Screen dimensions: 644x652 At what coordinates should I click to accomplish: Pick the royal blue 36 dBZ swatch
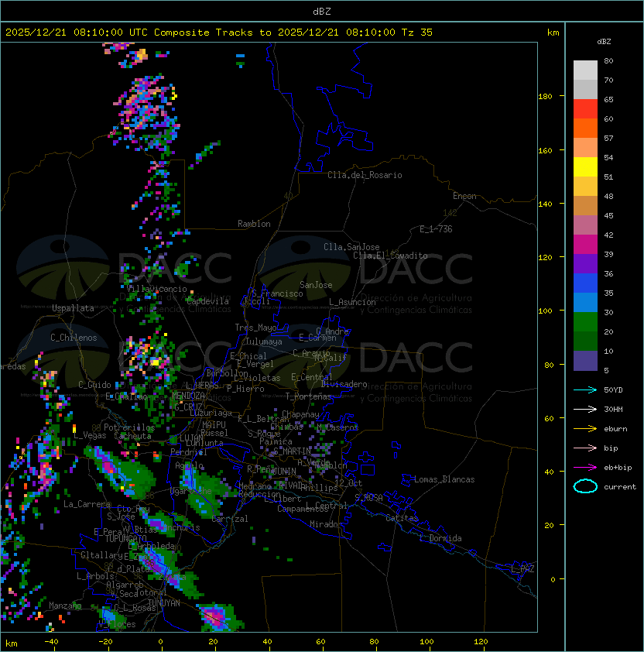(x=585, y=283)
